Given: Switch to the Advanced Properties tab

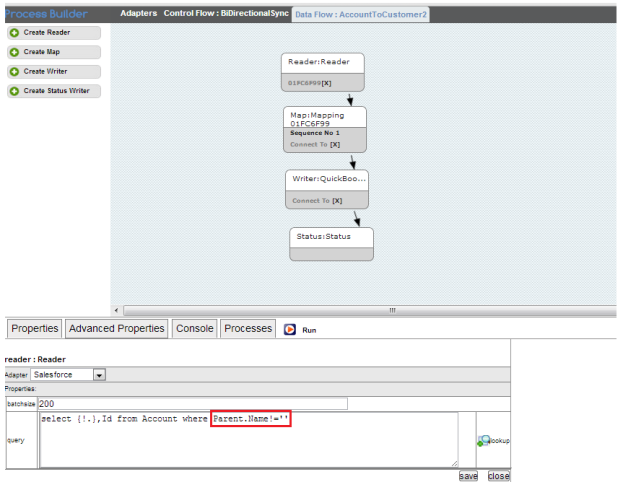Looking at the screenshot, I should click(x=116, y=328).
